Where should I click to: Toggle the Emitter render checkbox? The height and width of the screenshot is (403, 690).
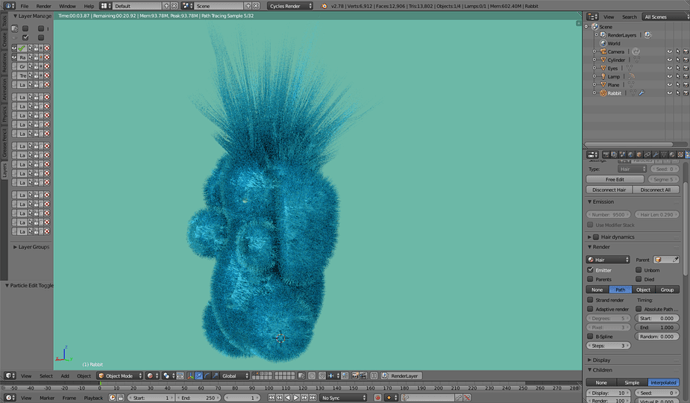(x=590, y=270)
